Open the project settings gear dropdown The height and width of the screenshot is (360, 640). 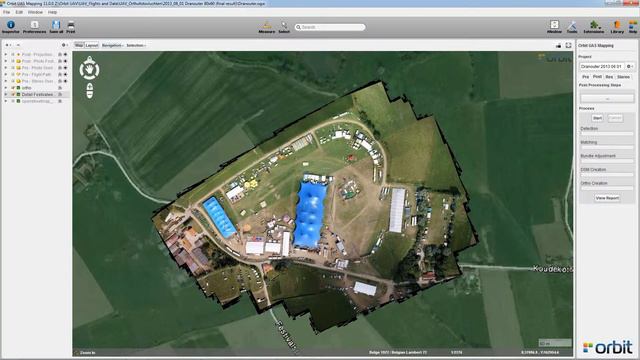[630, 66]
